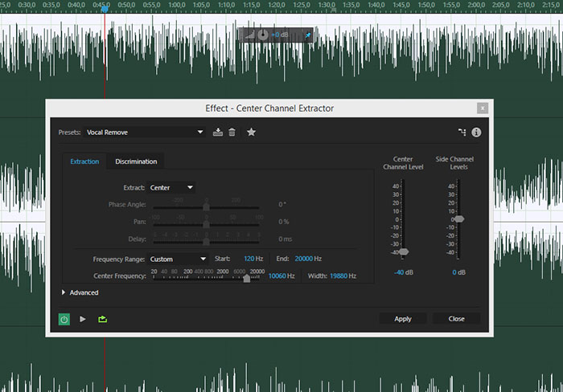Click Phase Angle 0° value
563x392 pixels.
point(282,204)
